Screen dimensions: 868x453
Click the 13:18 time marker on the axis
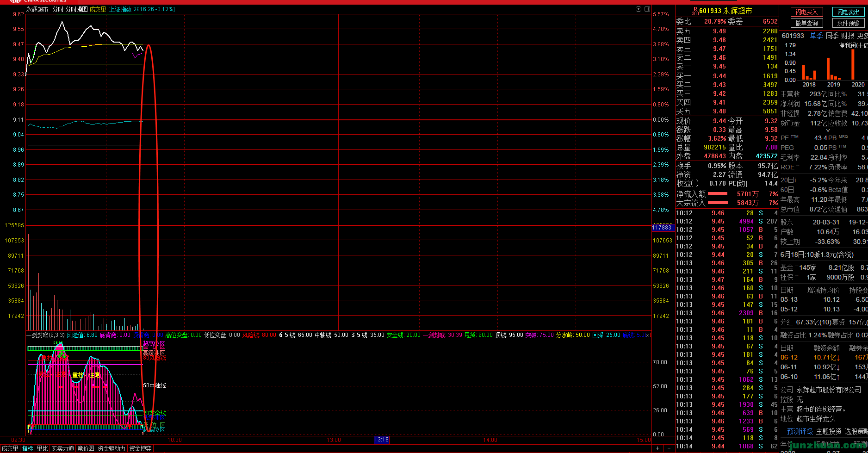[x=381, y=440]
